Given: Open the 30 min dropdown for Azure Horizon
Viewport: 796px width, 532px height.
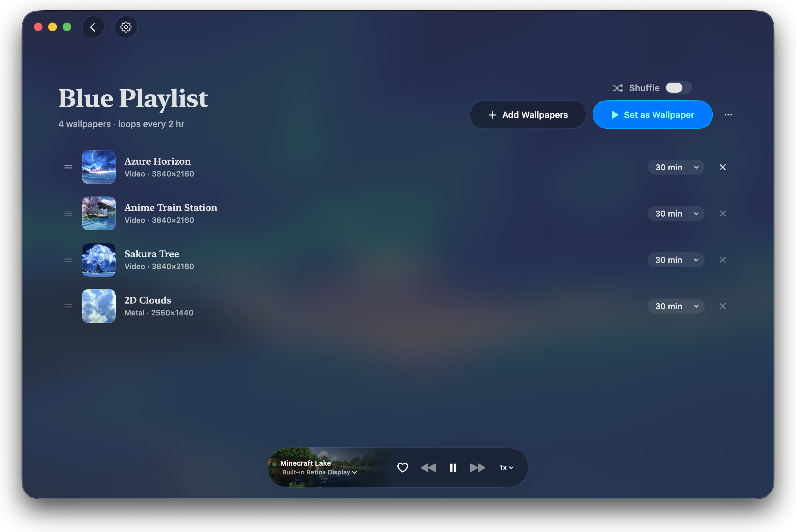Looking at the screenshot, I should coord(676,167).
